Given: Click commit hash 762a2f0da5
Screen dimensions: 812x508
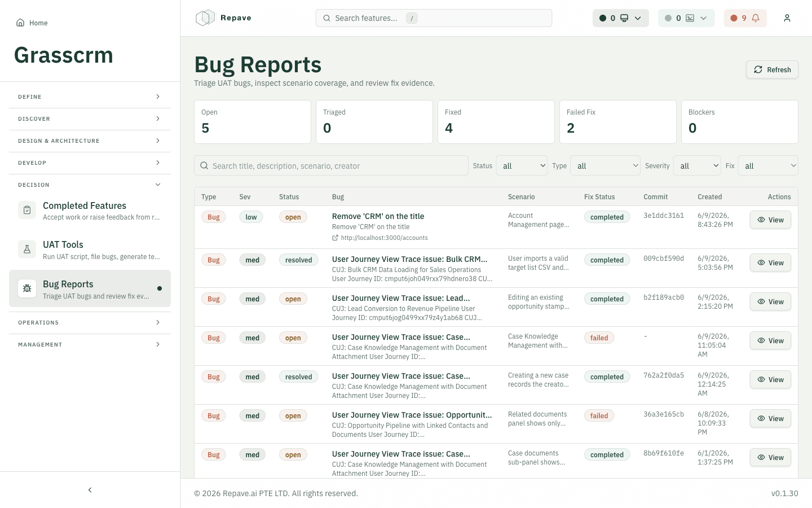Looking at the screenshot, I should tap(664, 375).
